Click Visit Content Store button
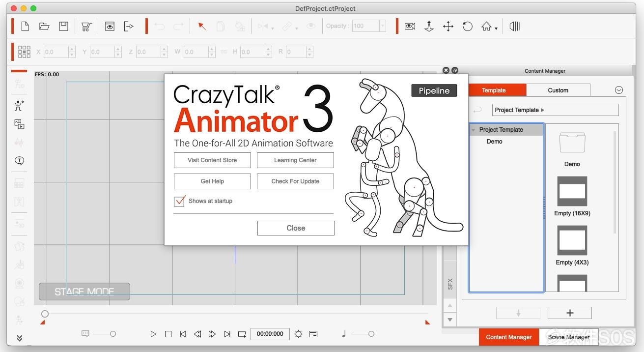 tap(212, 160)
